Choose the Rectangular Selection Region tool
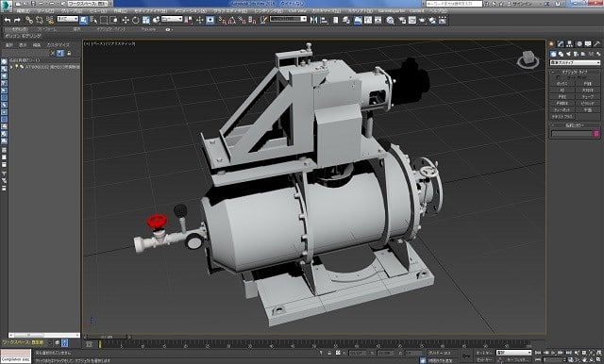Screen dimensions: 604x364 pyautogui.click(x=104, y=20)
